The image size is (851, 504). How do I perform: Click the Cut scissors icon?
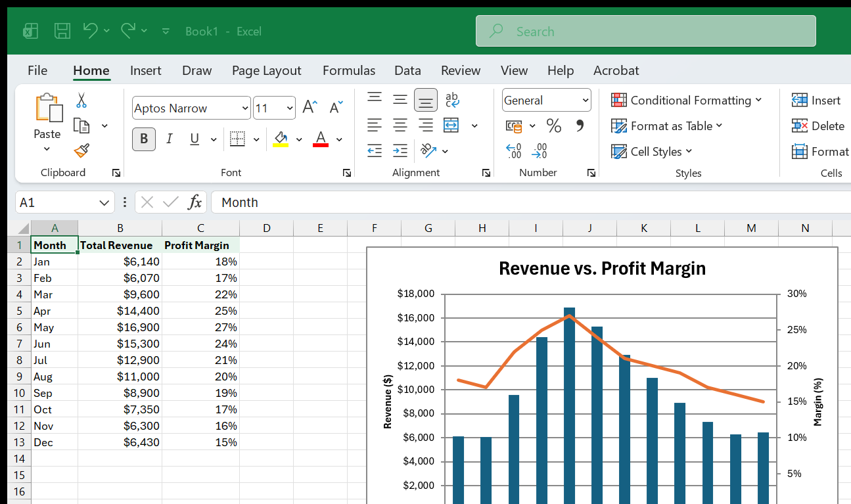click(x=81, y=101)
